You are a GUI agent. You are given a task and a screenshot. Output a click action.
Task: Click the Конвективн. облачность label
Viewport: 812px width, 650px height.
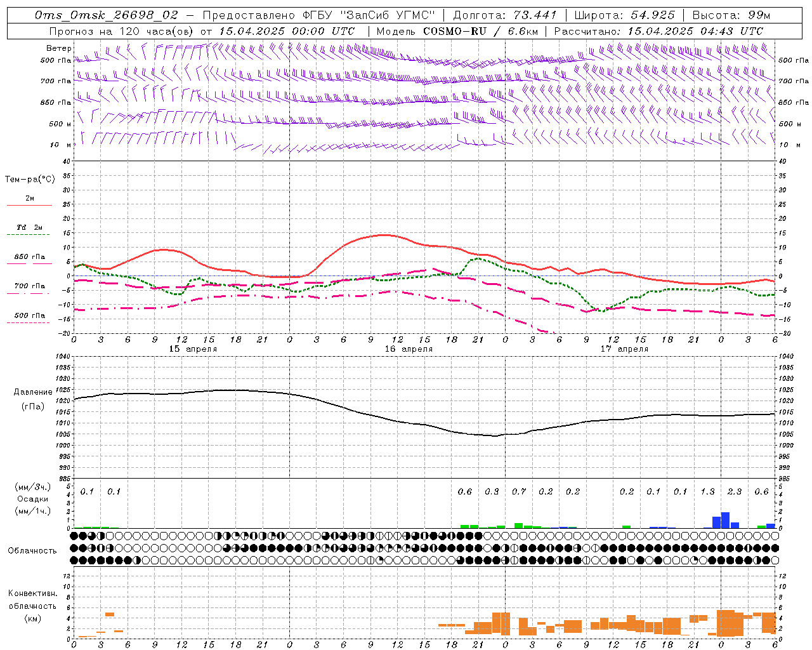tap(32, 600)
